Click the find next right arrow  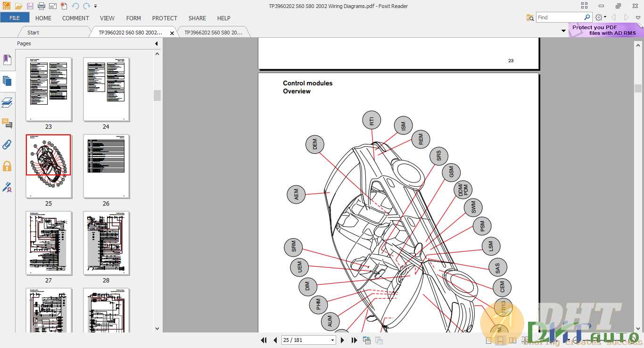point(627,17)
